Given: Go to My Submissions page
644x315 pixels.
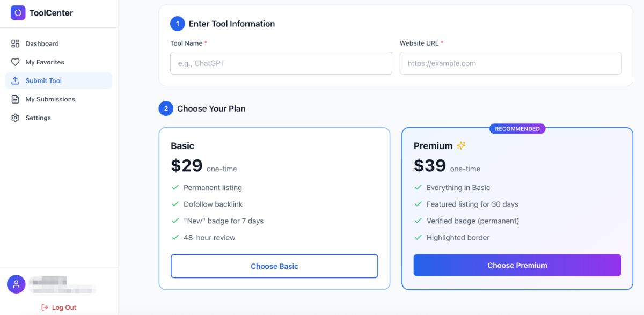Looking at the screenshot, I should pyautogui.click(x=50, y=99).
